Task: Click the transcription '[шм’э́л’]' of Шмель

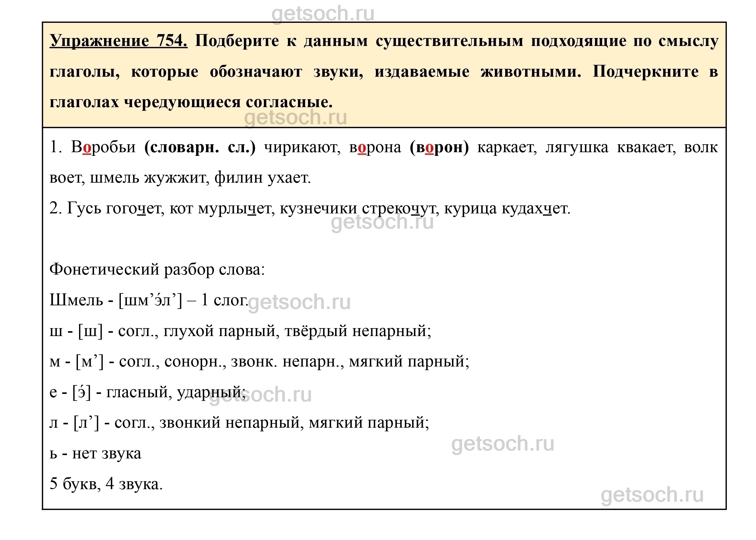Action: 150,300
